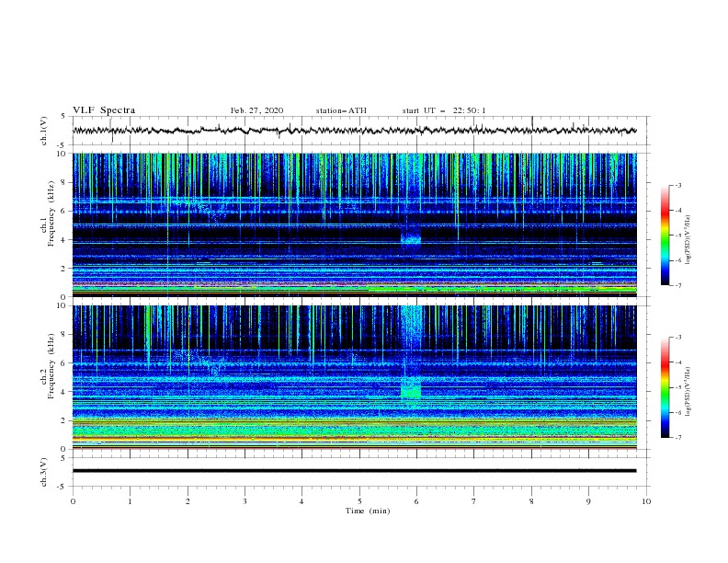Click the "5" tick label on the time axis
The width and height of the screenshot is (728, 563).
[x=359, y=501]
